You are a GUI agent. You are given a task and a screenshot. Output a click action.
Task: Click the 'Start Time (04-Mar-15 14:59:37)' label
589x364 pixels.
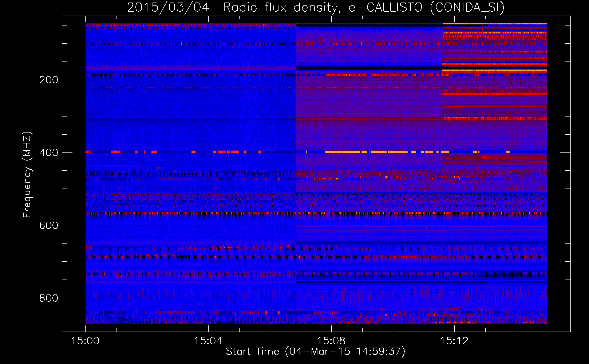[x=316, y=352]
